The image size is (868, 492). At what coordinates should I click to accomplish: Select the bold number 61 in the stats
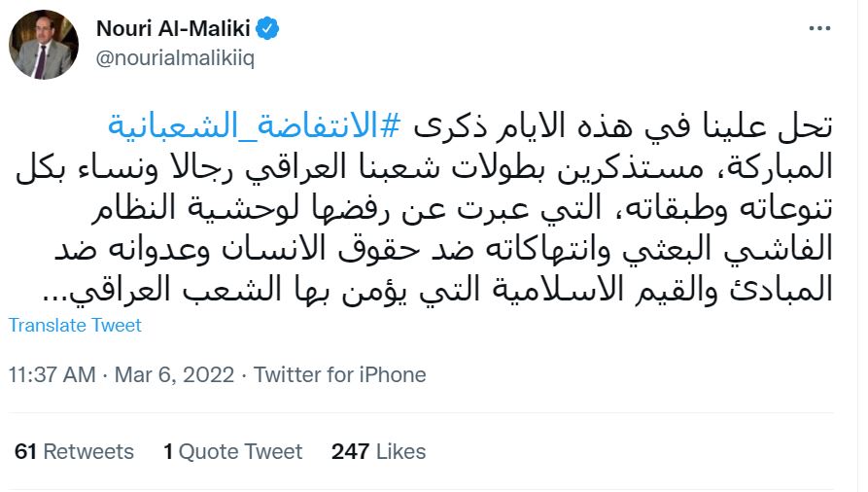pyautogui.click(x=25, y=451)
